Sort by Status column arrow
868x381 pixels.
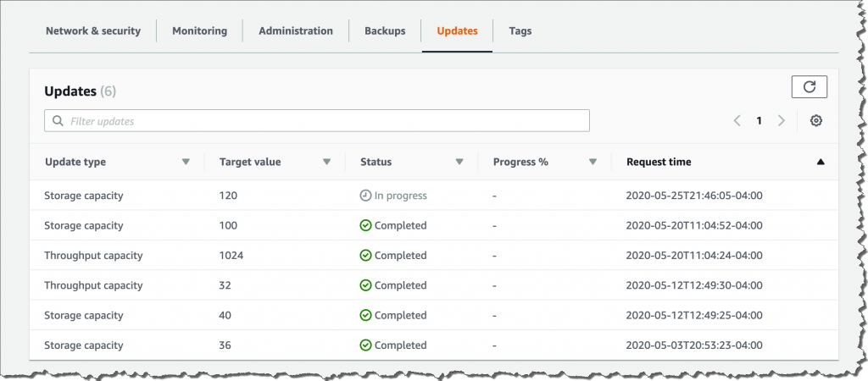click(459, 162)
